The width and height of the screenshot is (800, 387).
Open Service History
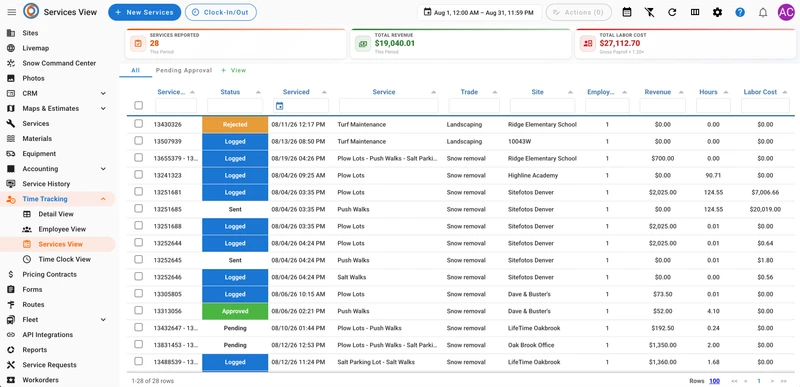tap(46, 184)
